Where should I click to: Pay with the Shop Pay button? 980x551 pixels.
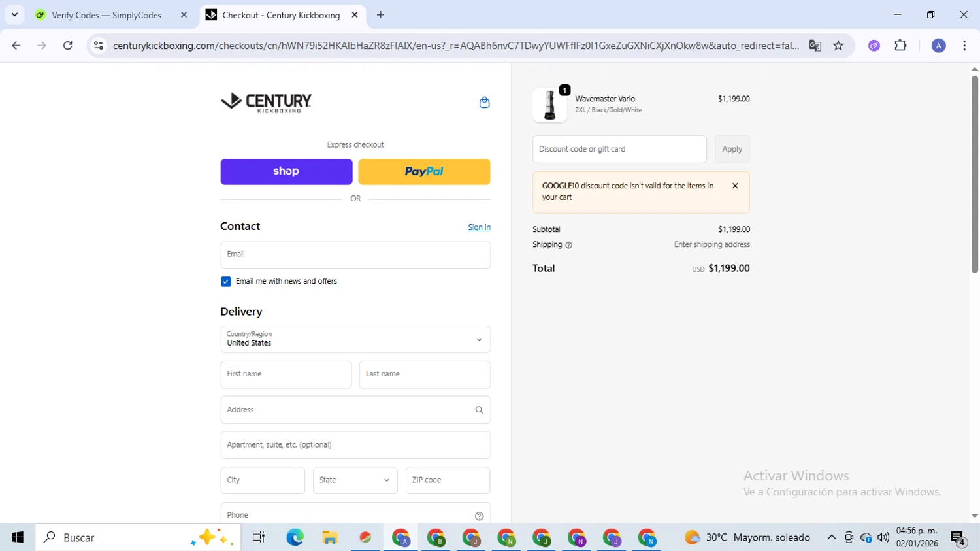click(286, 172)
